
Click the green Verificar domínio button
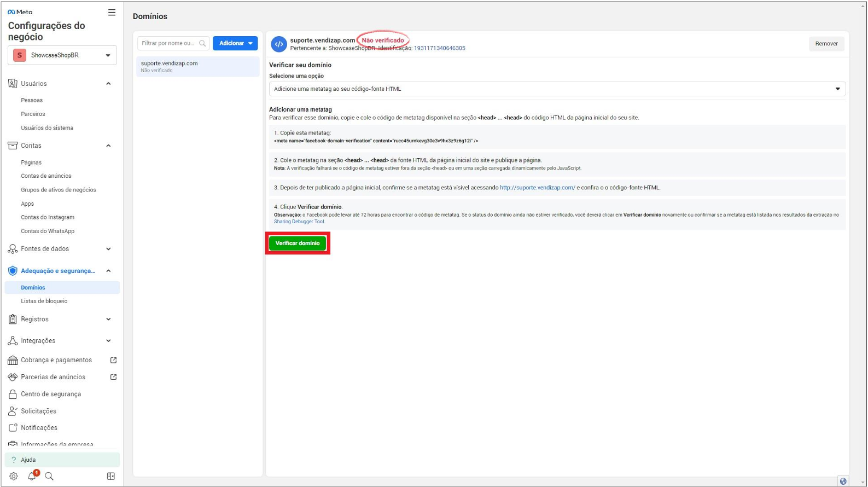298,243
